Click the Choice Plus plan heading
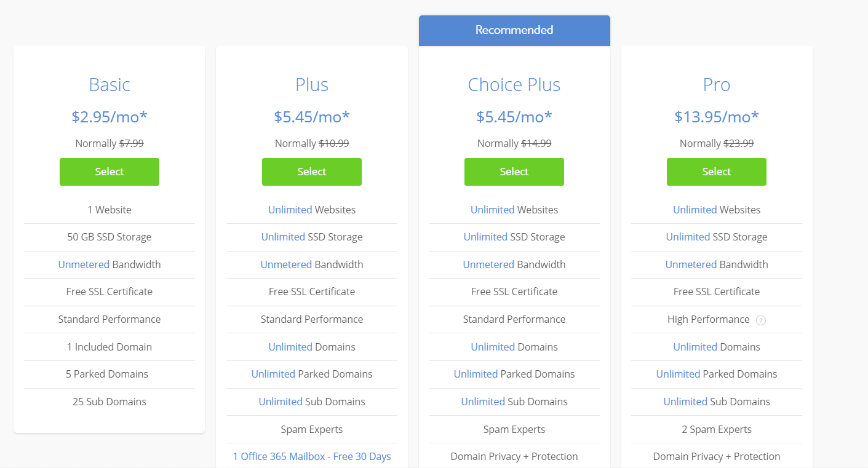868x468 pixels. point(514,84)
